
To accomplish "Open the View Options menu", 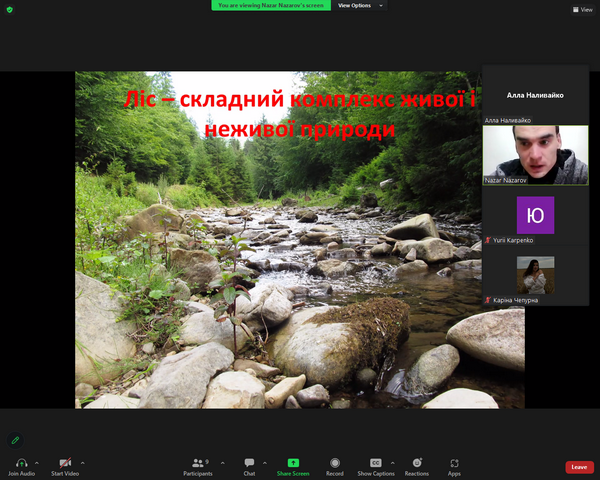I will coord(357,5).
